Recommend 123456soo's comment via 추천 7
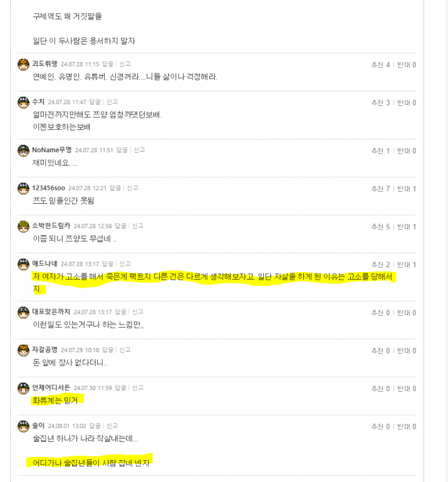448x482 pixels. click(380, 189)
